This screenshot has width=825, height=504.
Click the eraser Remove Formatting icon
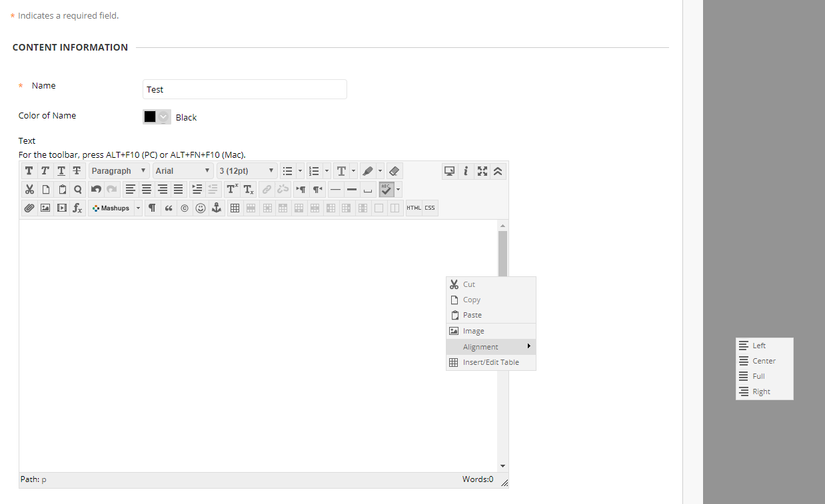click(x=394, y=171)
